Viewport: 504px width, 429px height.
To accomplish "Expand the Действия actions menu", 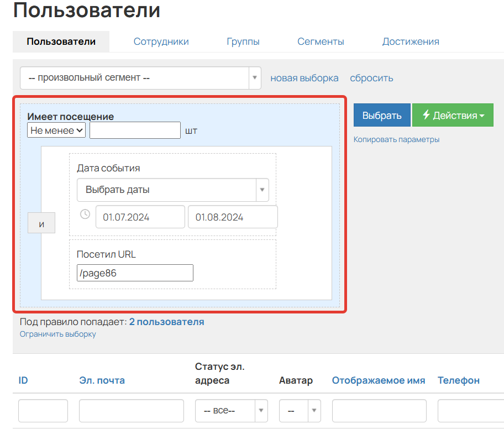I will pos(453,115).
